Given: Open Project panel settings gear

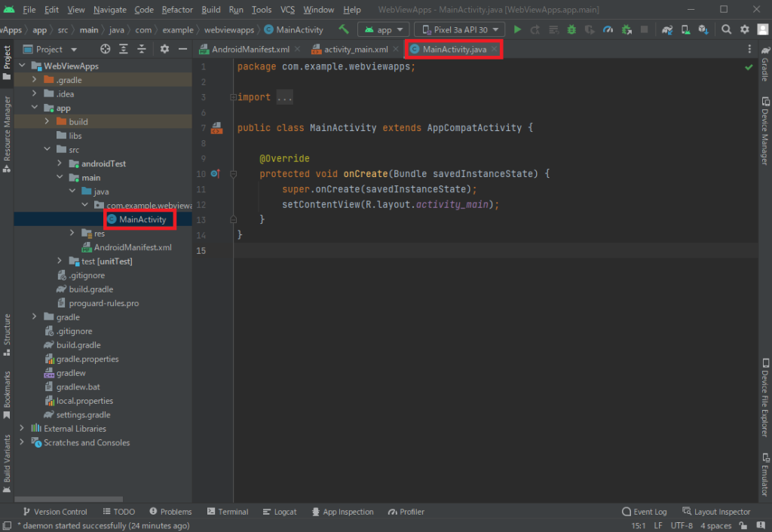Looking at the screenshot, I should pos(164,48).
